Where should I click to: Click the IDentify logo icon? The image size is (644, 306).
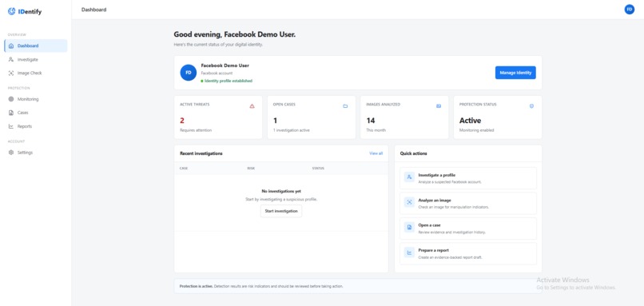pos(11,11)
